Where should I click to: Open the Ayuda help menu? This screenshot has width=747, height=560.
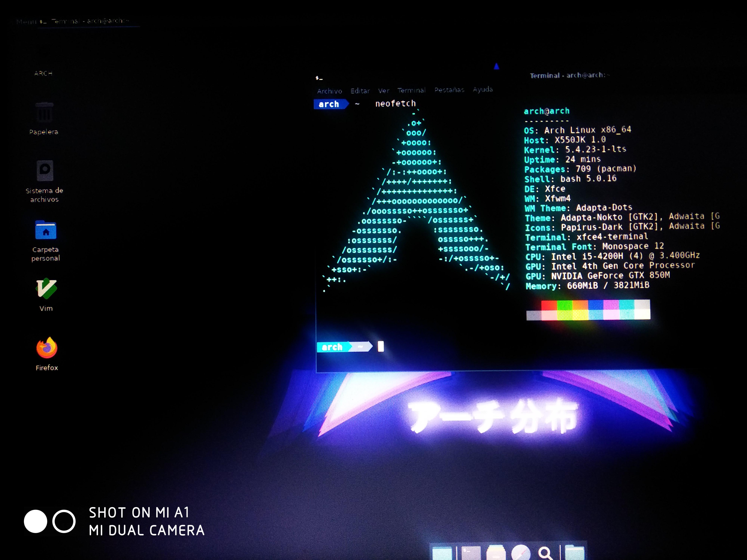(x=483, y=89)
